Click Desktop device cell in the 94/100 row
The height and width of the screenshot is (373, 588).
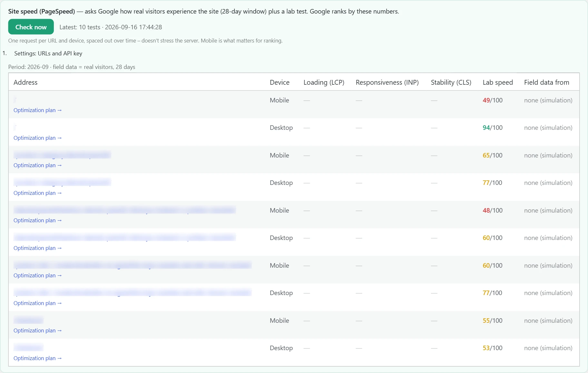[x=281, y=128]
